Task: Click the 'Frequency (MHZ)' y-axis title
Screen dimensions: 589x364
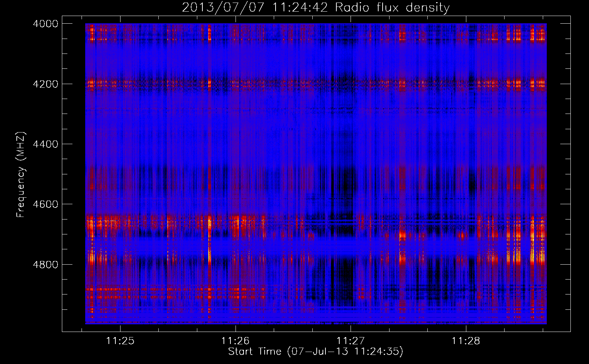Action: (21, 175)
